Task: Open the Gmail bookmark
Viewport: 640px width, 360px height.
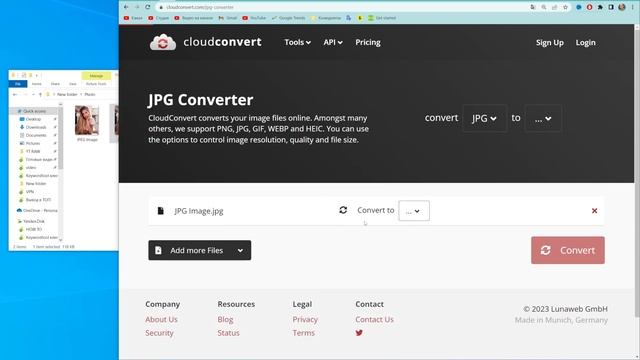Action: [227, 18]
